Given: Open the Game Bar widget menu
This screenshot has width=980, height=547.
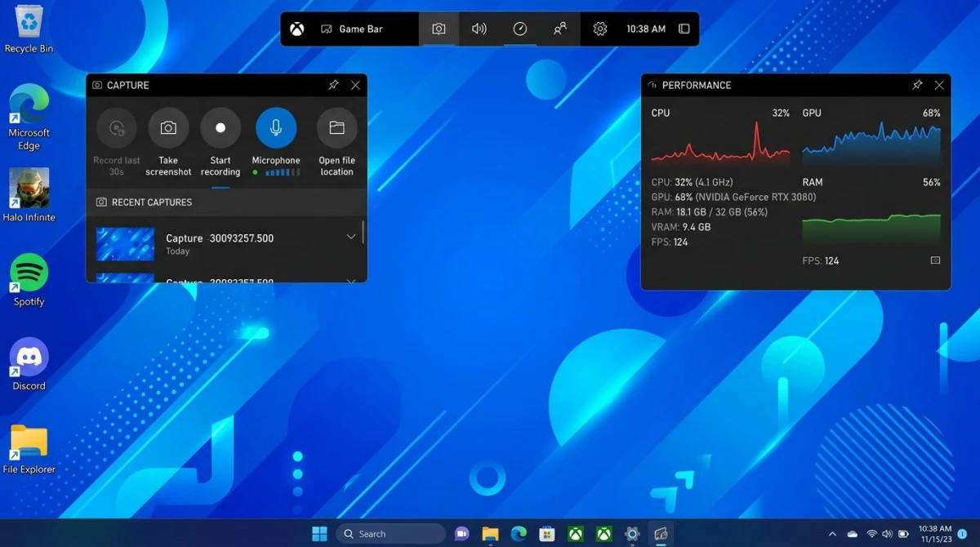Looking at the screenshot, I should 352,29.
